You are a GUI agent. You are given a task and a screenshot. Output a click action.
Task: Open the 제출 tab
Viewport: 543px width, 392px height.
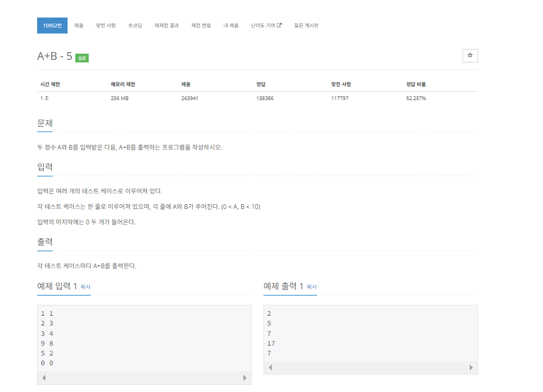tap(78, 26)
